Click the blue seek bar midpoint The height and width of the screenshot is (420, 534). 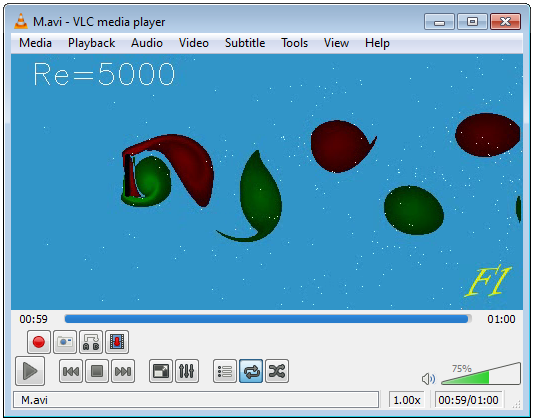[x=268, y=319]
